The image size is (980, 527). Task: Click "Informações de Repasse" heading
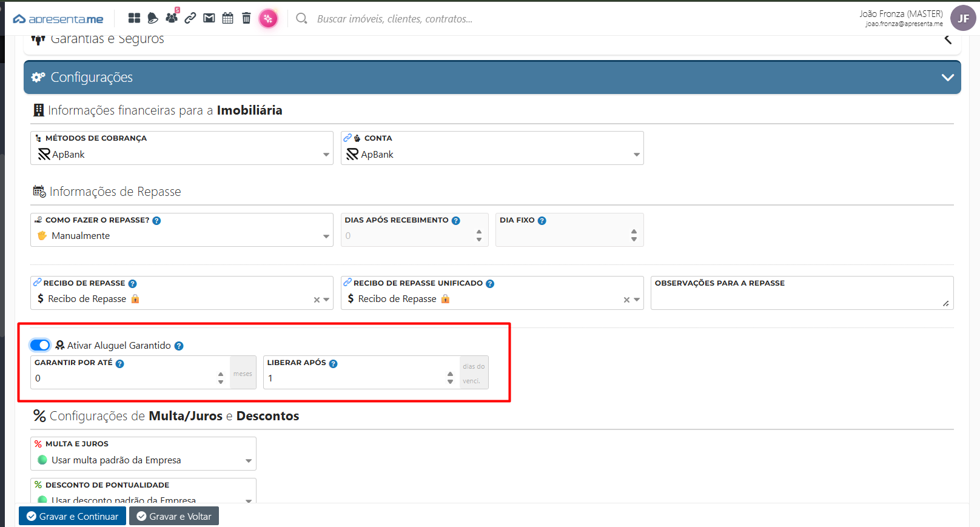pyautogui.click(x=115, y=192)
